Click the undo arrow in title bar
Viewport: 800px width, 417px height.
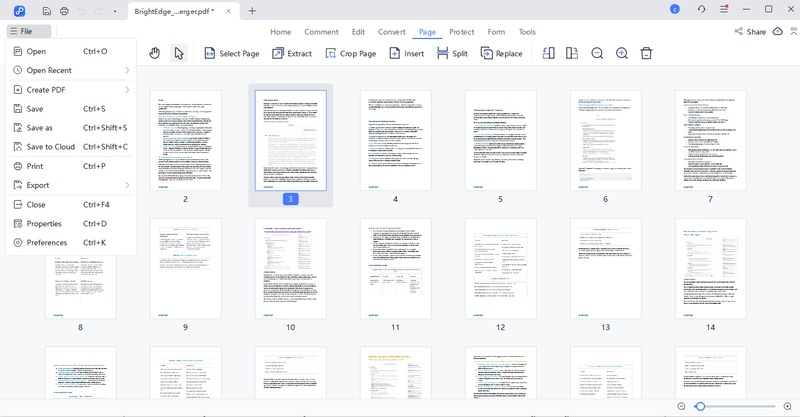tap(81, 11)
